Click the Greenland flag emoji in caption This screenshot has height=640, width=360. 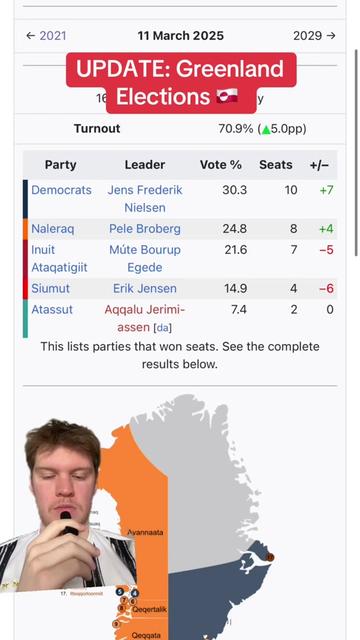[x=227, y=97]
